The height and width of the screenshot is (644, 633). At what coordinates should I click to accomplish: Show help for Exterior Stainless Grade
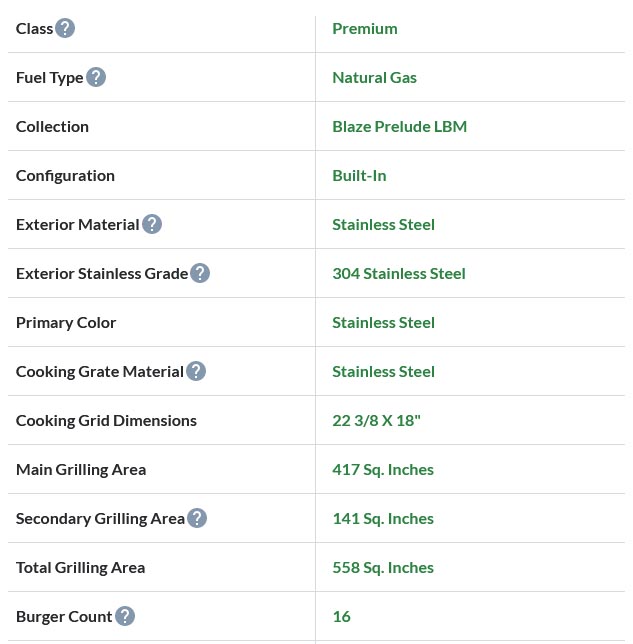pyautogui.click(x=200, y=273)
